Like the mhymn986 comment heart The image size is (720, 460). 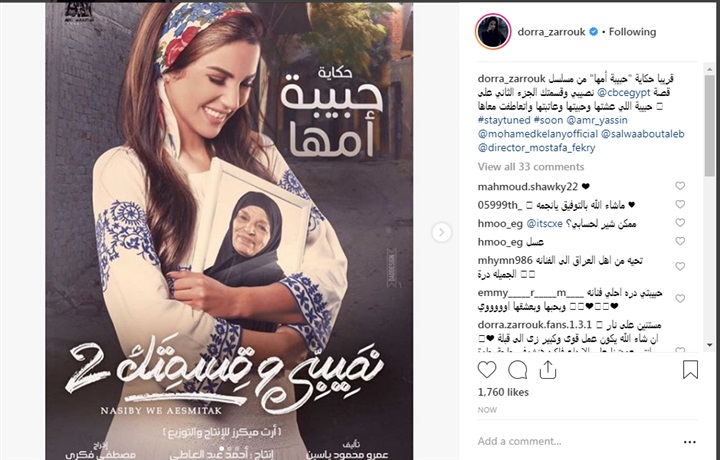pos(680,266)
